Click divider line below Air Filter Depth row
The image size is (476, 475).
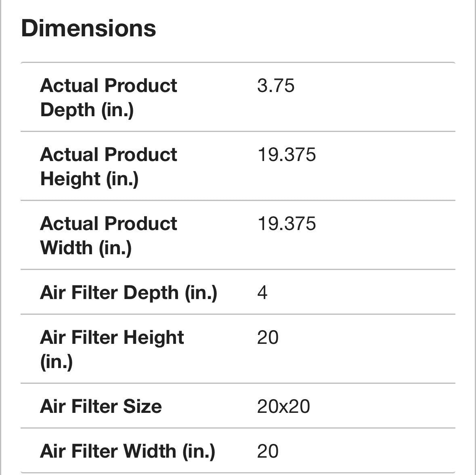coord(238,314)
